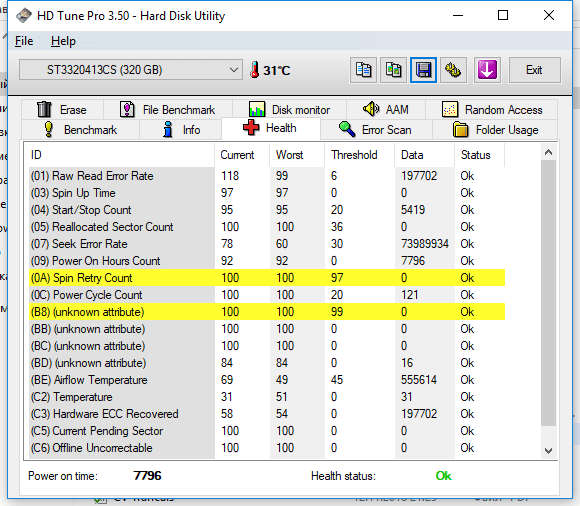Click the File Benchmark tab document icon
This screenshot has height=506, width=580.
click(127, 109)
